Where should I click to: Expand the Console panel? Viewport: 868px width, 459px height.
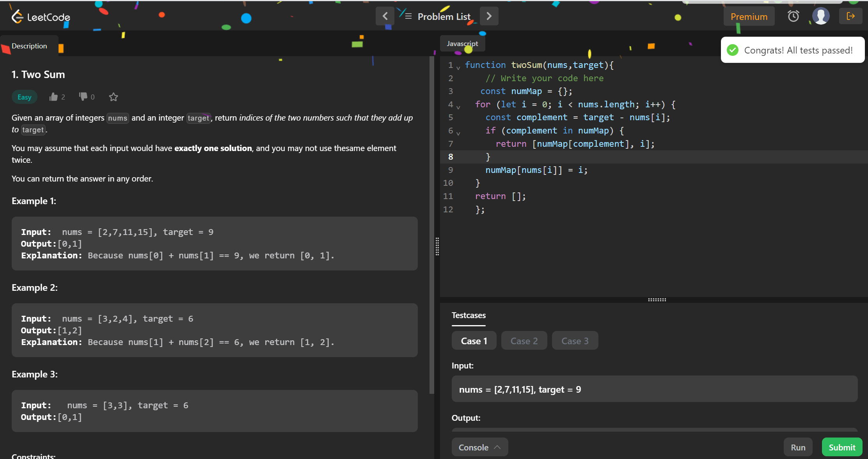click(x=479, y=447)
